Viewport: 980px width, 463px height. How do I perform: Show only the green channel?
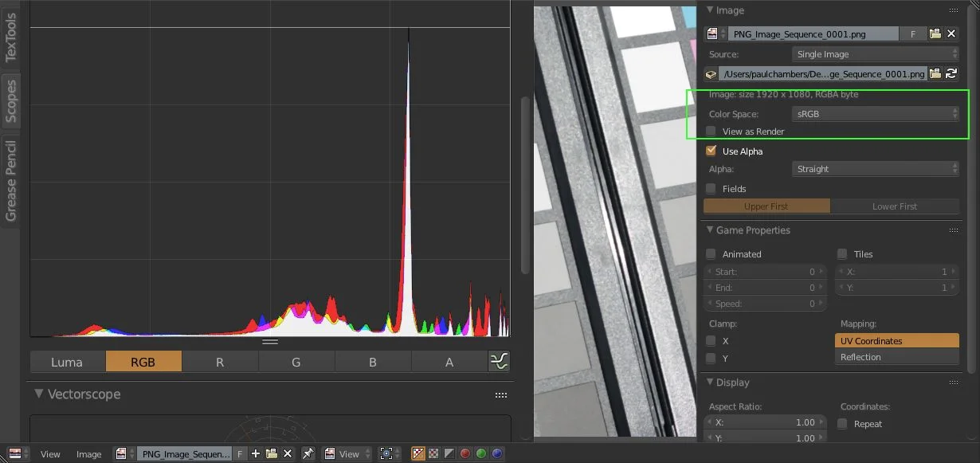(481, 453)
